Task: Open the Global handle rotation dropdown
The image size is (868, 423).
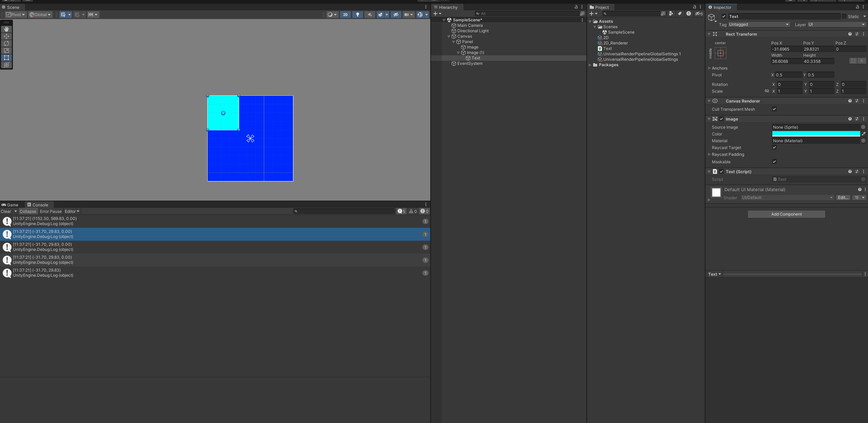Action: 40,15
